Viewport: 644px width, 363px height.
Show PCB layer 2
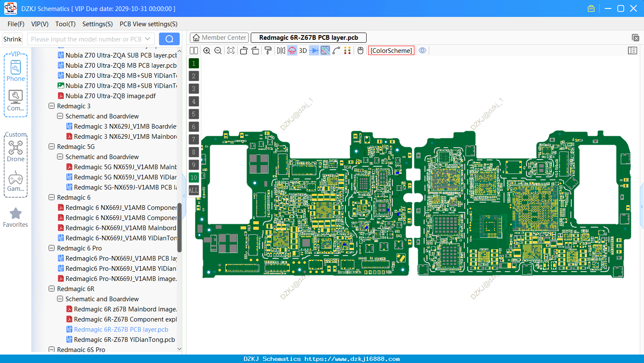pyautogui.click(x=194, y=76)
